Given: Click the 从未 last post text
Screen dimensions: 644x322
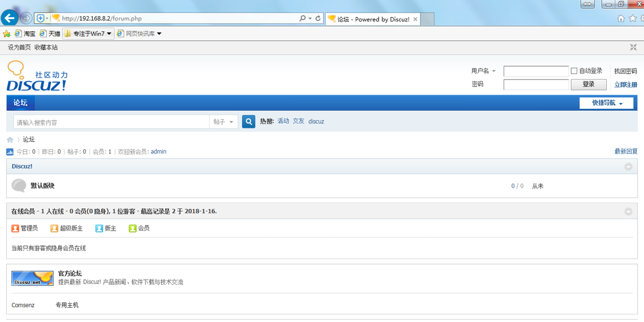Looking at the screenshot, I should click(538, 186).
